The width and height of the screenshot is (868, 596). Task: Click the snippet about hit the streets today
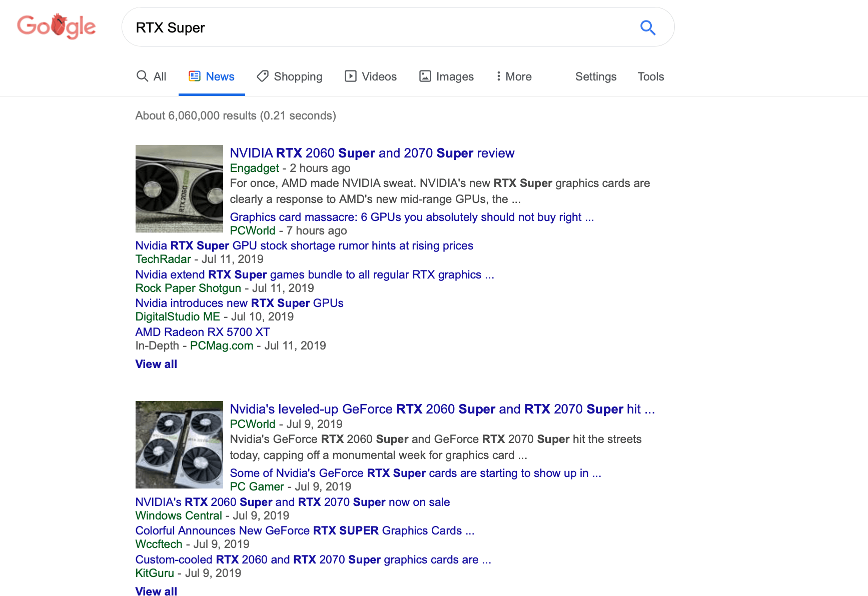pyautogui.click(x=435, y=447)
